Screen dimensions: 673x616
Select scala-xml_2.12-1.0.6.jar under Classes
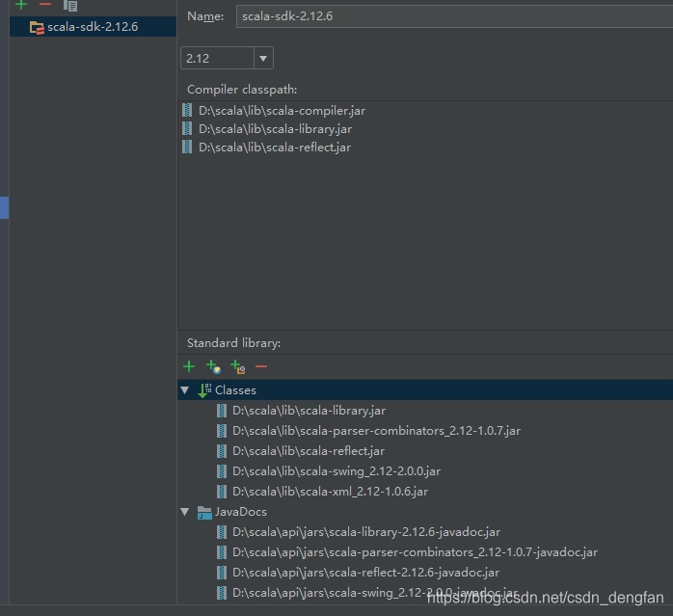(330, 492)
